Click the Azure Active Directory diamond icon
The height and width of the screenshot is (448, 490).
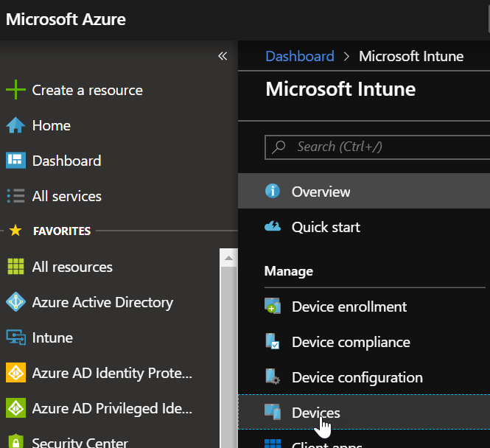click(15, 302)
